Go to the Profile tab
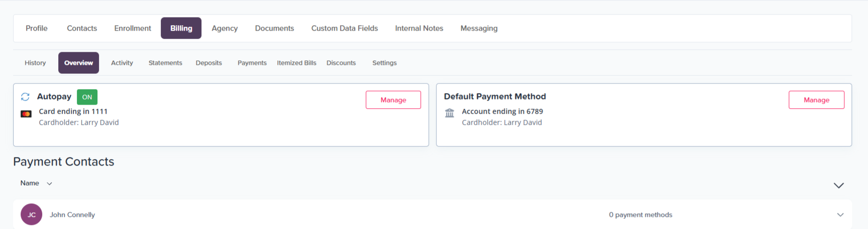The image size is (868, 229). point(37,28)
